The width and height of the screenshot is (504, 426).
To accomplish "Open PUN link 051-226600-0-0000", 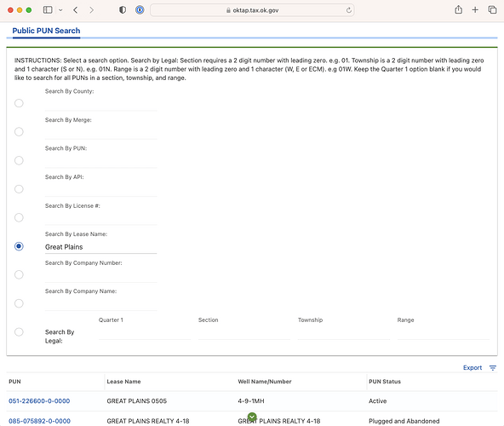I will click(x=39, y=401).
